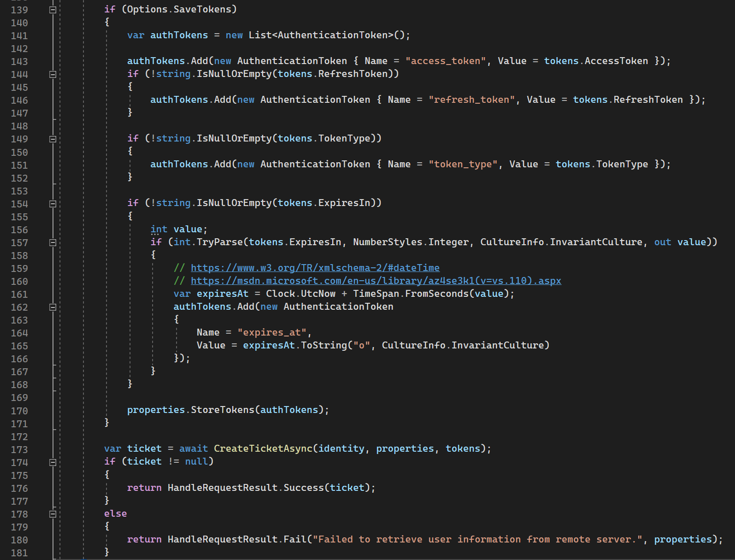
Task: Collapse the if (ticket != null) block
Action: (x=53, y=462)
